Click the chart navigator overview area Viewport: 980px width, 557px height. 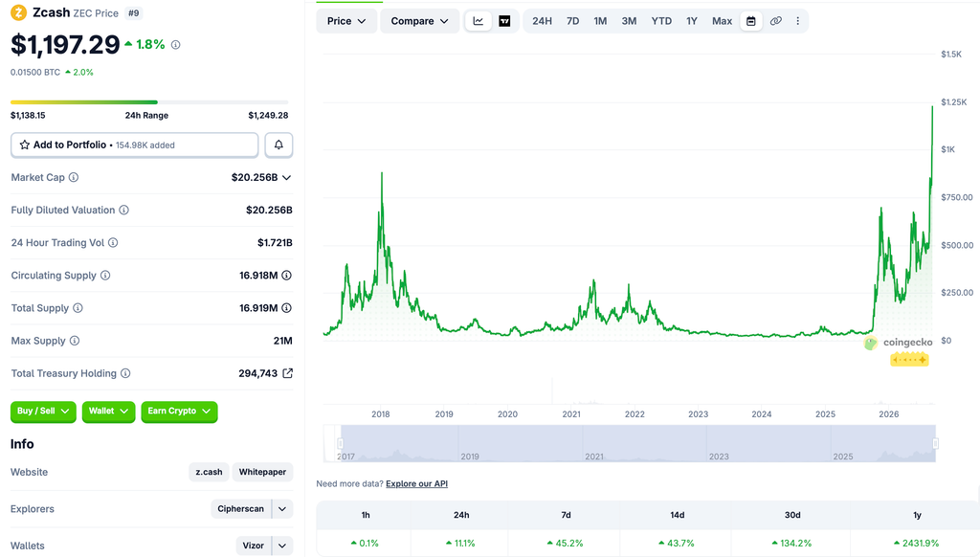point(630,443)
